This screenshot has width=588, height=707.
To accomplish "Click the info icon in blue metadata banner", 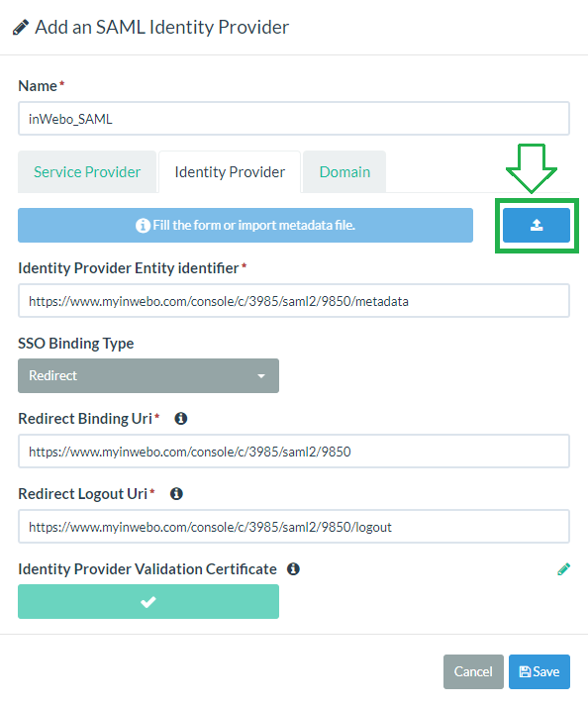I will click(143, 225).
